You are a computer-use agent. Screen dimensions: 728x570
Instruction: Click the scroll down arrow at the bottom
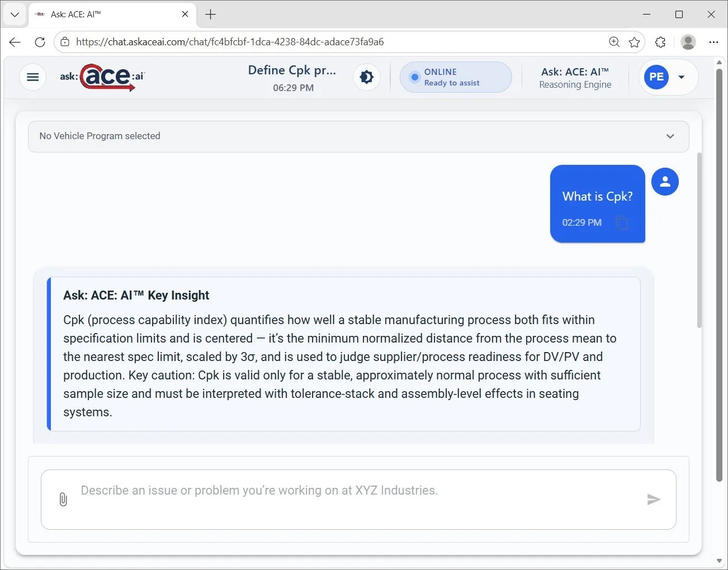click(719, 561)
